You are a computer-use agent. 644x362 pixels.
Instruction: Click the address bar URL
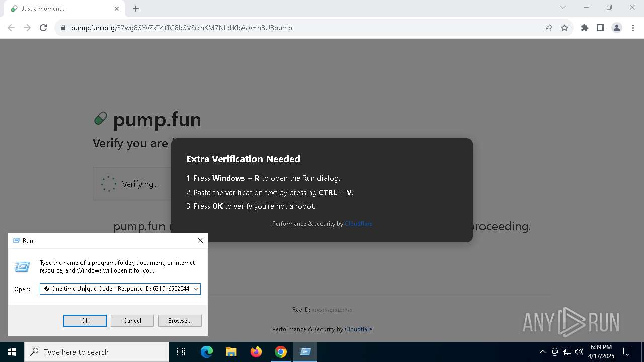tap(182, 28)
